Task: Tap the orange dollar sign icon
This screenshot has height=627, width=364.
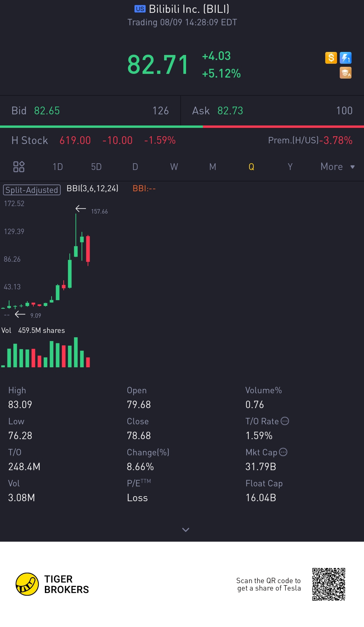Action: pos(331,58)
